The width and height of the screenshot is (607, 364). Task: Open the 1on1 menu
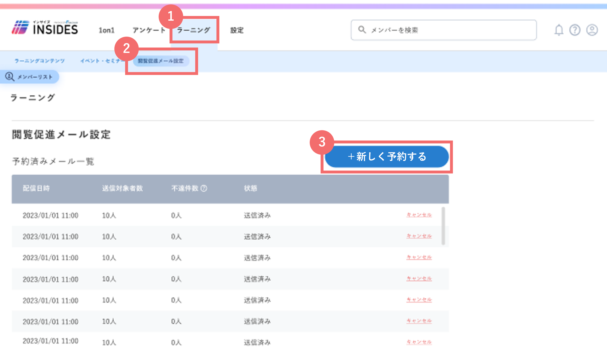106,30
